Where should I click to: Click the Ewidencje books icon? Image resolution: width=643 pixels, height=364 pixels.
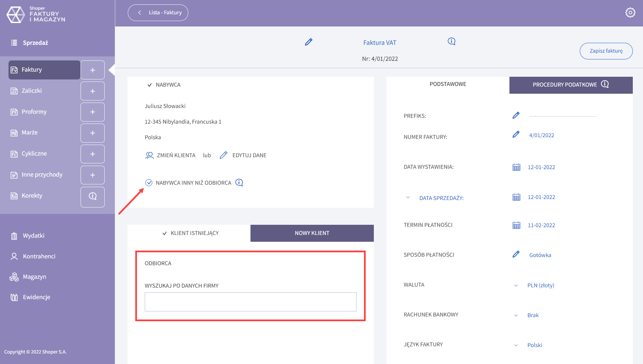pyautogui.click(x=14, y=297)
